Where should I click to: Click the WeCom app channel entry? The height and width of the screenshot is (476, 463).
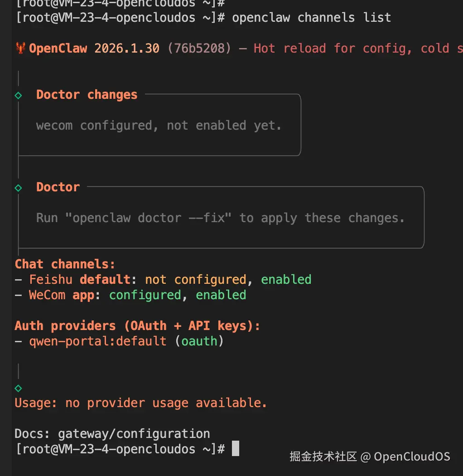pos(61,295)
